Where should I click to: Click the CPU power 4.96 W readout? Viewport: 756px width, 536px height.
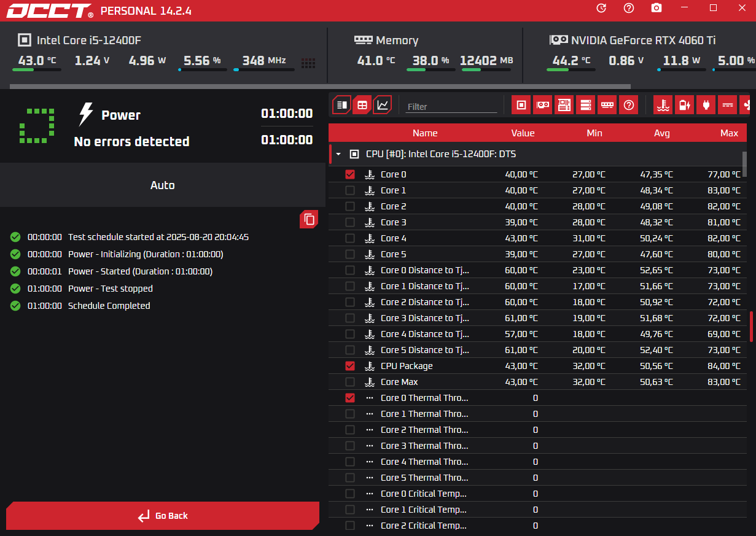[148, 61]
